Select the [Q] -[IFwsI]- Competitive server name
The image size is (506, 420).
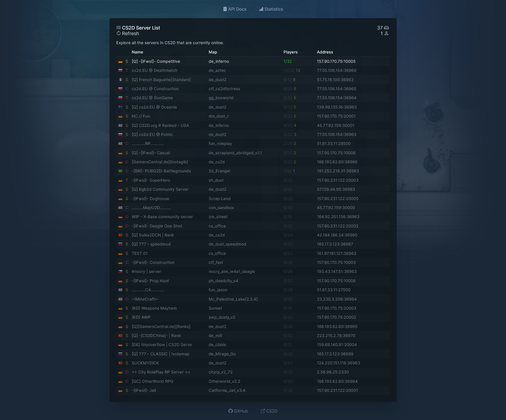pos(156,61)
